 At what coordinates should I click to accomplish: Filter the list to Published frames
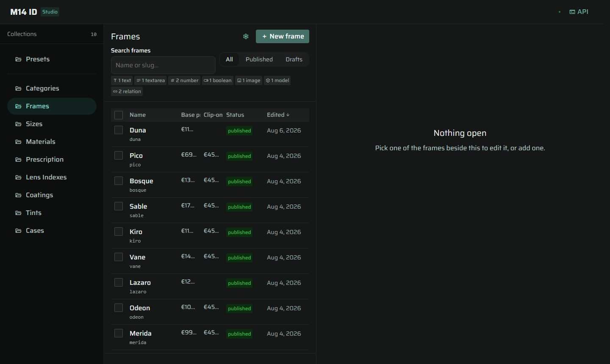point(259,59)
